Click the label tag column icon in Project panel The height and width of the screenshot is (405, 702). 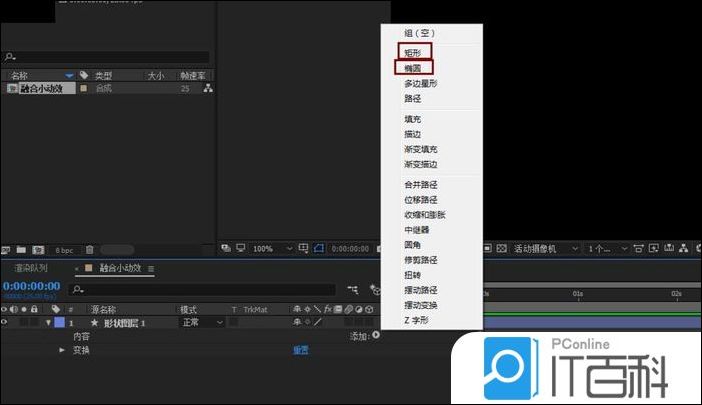click(x=84, y=75)
